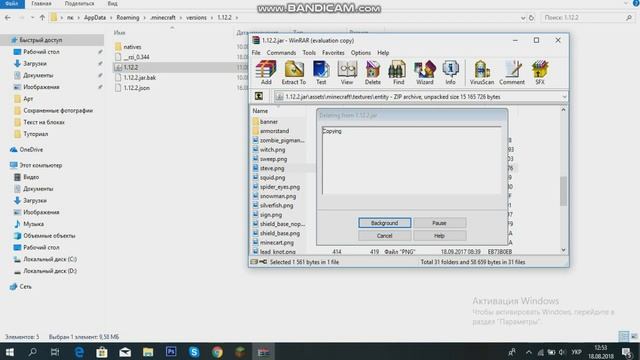Click the Info toolbar icon
The image size is (640, 360).
pyautogui.click(x=450, y=73)
